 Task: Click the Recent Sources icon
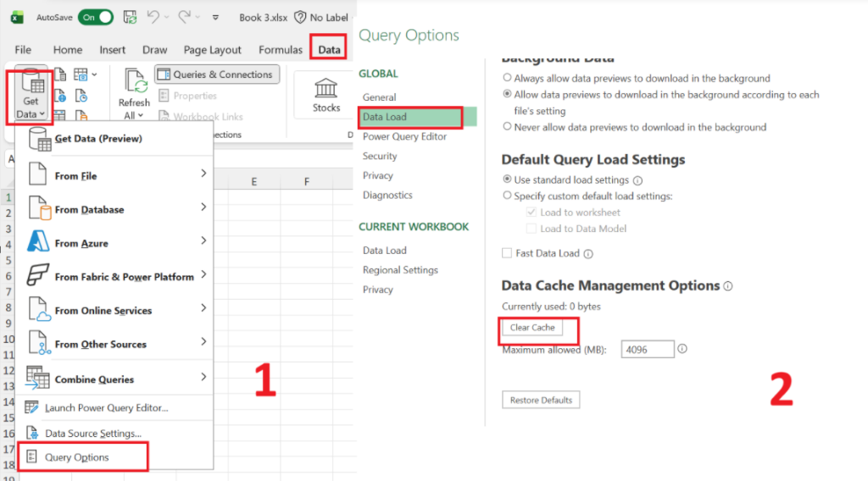point(81,97)
